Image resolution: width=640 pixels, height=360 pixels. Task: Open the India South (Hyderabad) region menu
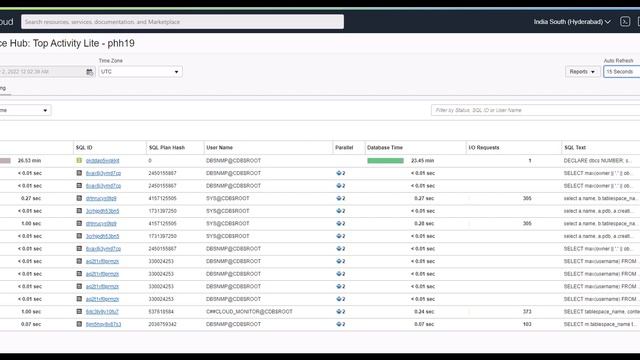tap(572, 22)
